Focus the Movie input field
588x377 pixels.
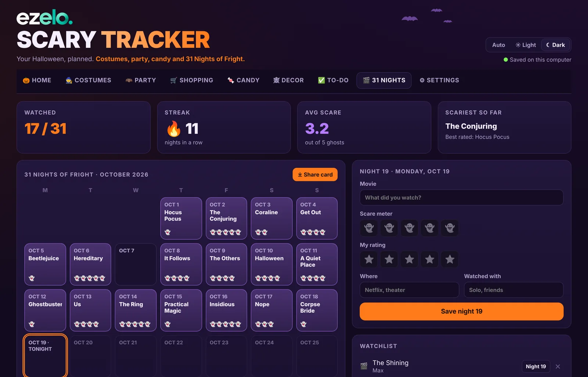click(x=462, y=198)
